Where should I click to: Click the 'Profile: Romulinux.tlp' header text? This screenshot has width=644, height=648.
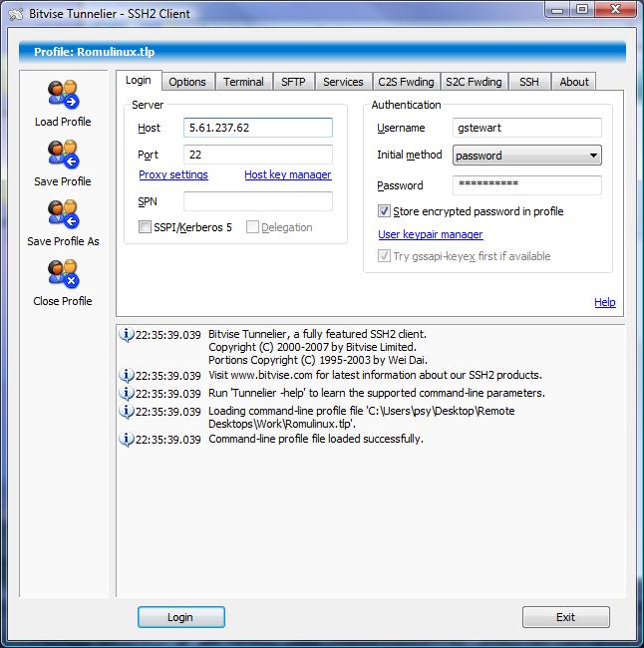point(95,52)
